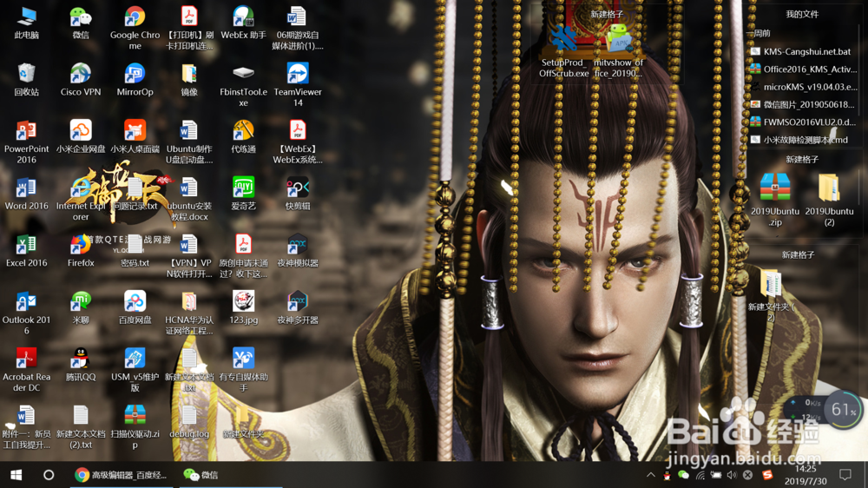
Task: Select the Outlook 2016 shortcut
Action: click(27, 314)
